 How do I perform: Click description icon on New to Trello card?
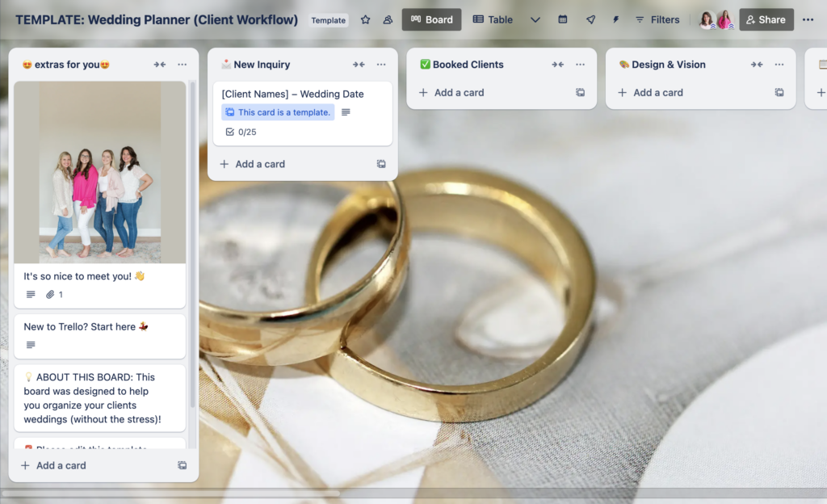click(31, 345)
